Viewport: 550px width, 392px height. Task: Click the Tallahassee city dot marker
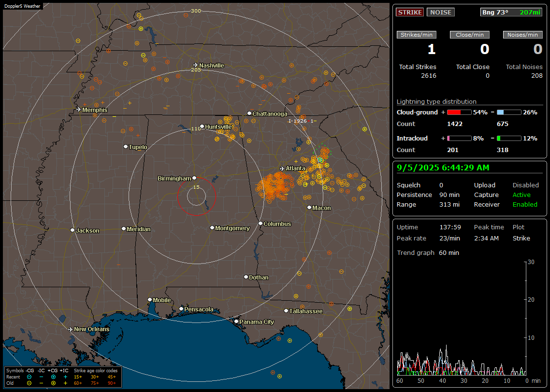[286, 311]
